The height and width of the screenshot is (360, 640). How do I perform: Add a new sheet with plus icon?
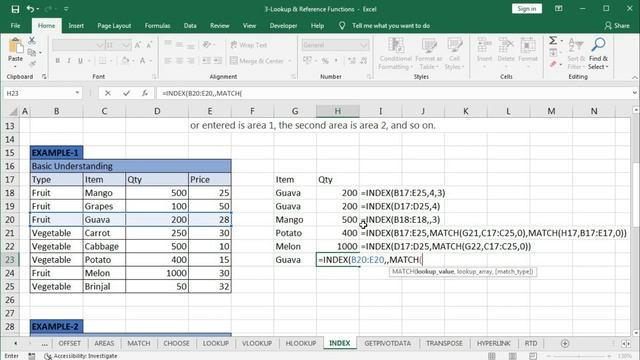565,344
